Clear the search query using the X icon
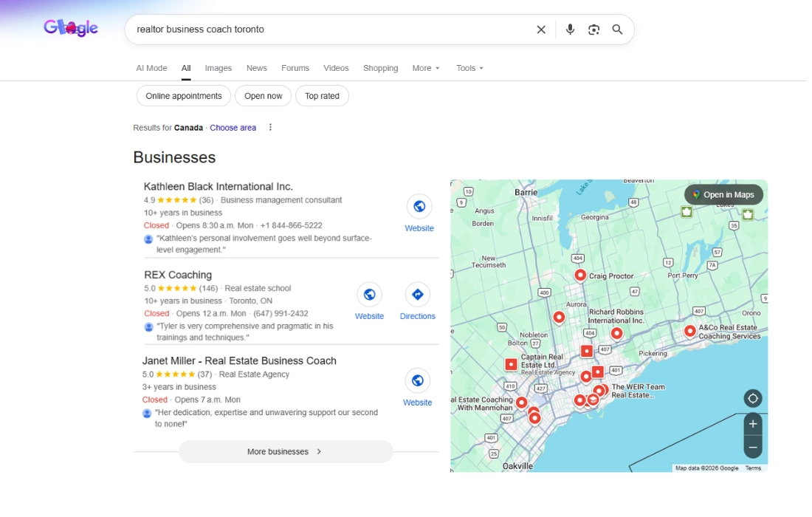The image size is (812, 517). (x=540, y=29)
